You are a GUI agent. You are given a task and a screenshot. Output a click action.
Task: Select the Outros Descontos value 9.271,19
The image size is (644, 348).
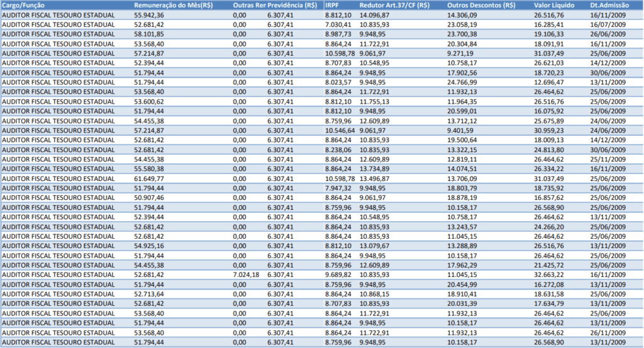(x=460, y=53)
